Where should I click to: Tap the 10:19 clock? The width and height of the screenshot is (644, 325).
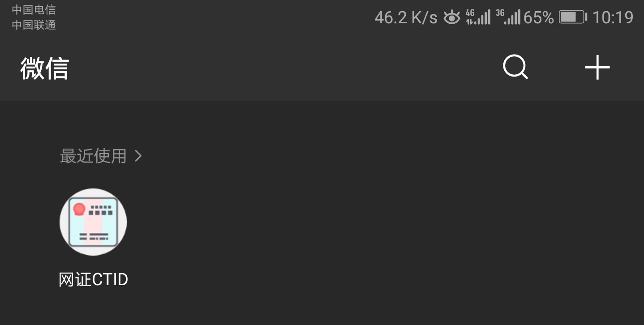pyautogui.click(x=613, y=17)
